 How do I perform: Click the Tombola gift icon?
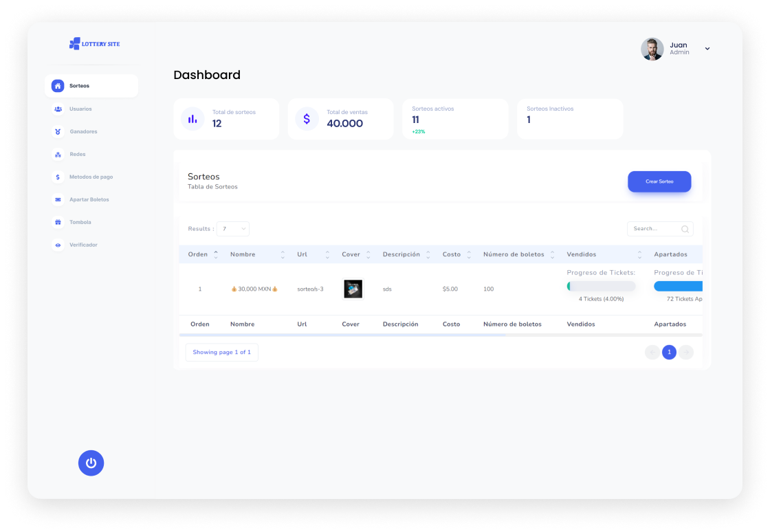[58, 222]
